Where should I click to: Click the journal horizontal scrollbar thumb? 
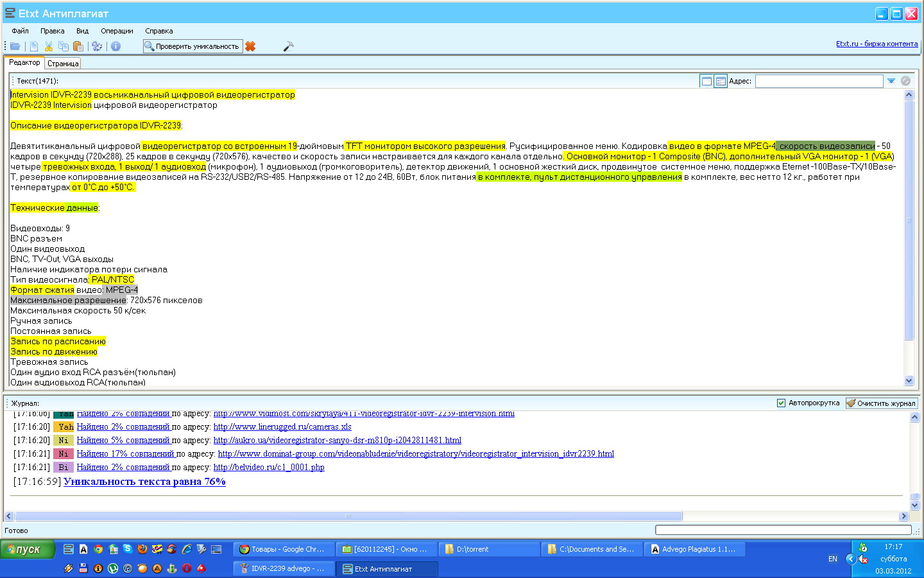click(348, 516)
